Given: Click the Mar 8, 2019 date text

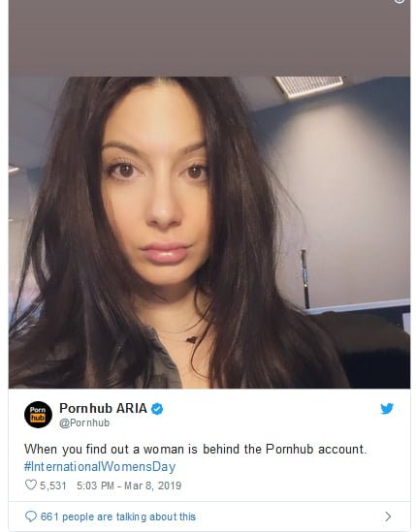Looking at the screenshot, I should [x=153, y=485].
